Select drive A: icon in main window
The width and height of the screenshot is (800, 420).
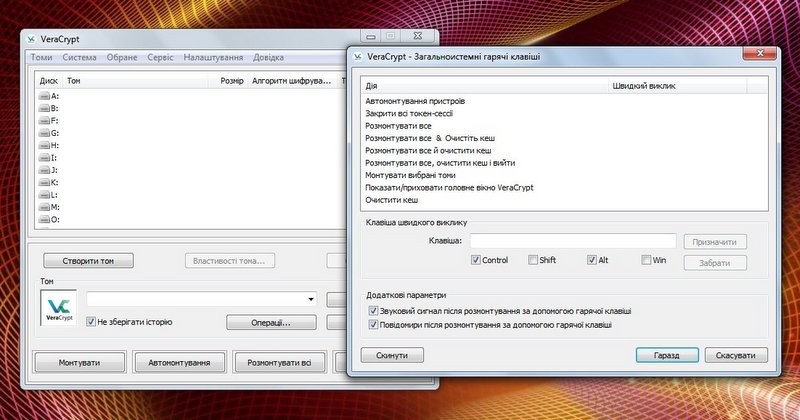click(x=44, y=96)
